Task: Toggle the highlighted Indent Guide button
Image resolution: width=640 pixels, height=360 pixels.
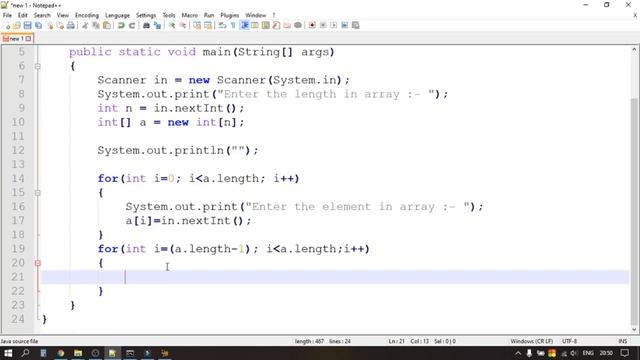Action: click(x=244, y=25)
